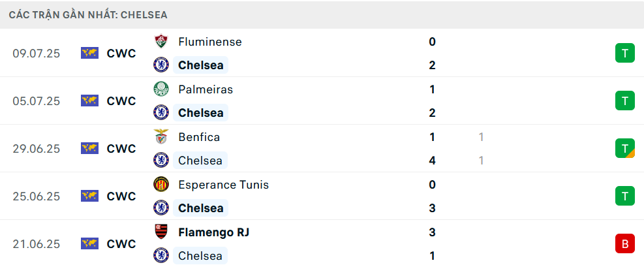Click the Benfica club crest icon
This screenshot has height=265, width=644.
(x=161, y=137)
